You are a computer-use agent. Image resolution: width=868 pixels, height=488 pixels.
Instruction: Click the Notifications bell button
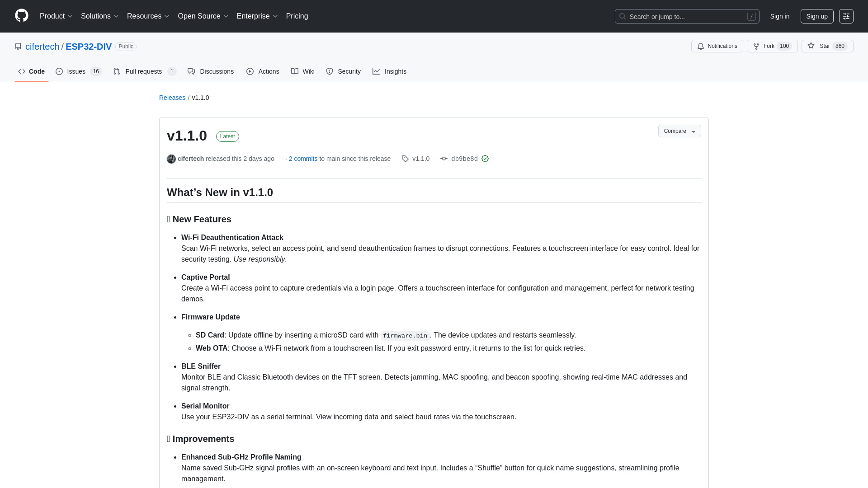717,46
